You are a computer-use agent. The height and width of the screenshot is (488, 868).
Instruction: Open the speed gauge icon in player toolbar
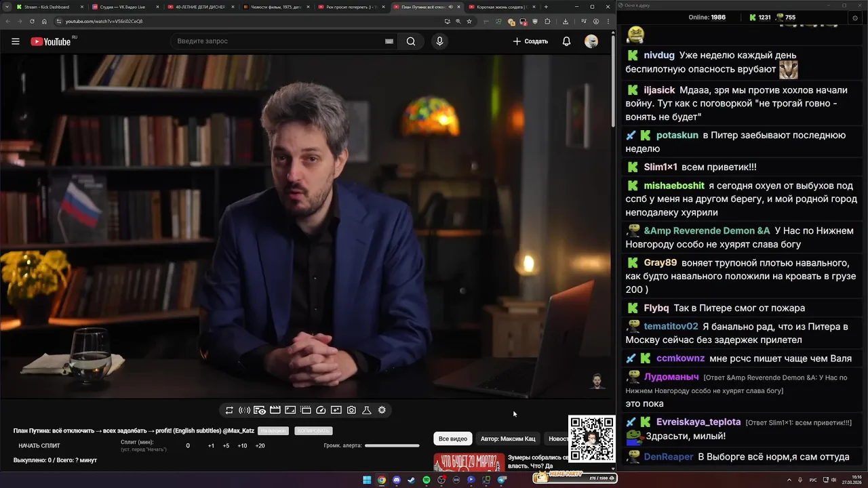(x=321, y=410)
